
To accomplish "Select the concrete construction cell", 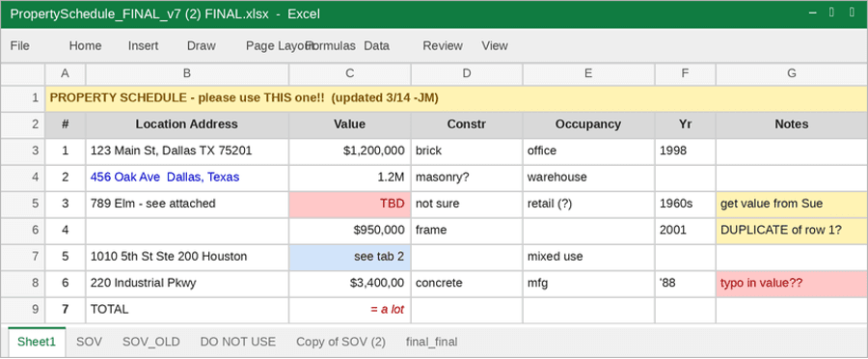I will (467, 283).
